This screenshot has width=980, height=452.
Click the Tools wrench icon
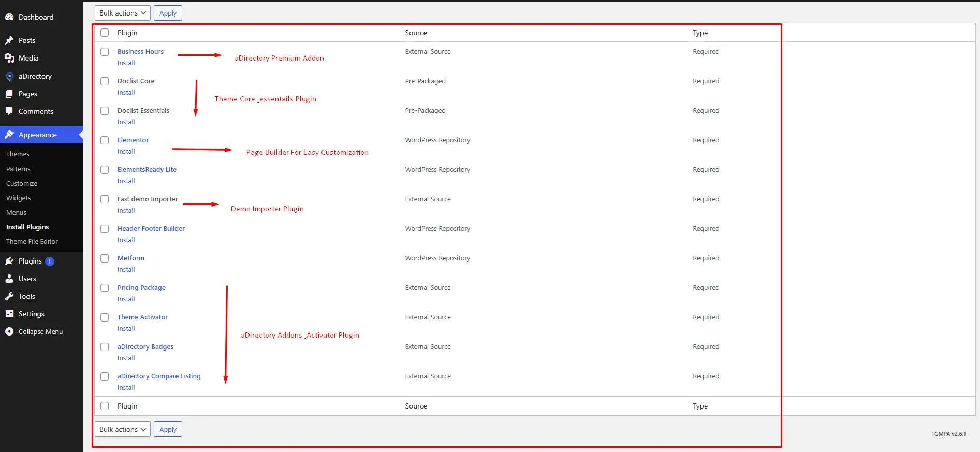pos(9,296)
